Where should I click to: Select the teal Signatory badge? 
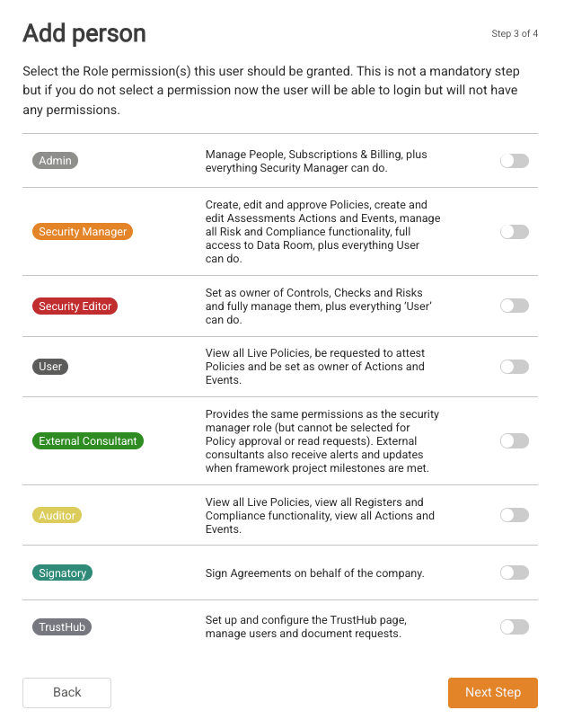pos(63,573)
